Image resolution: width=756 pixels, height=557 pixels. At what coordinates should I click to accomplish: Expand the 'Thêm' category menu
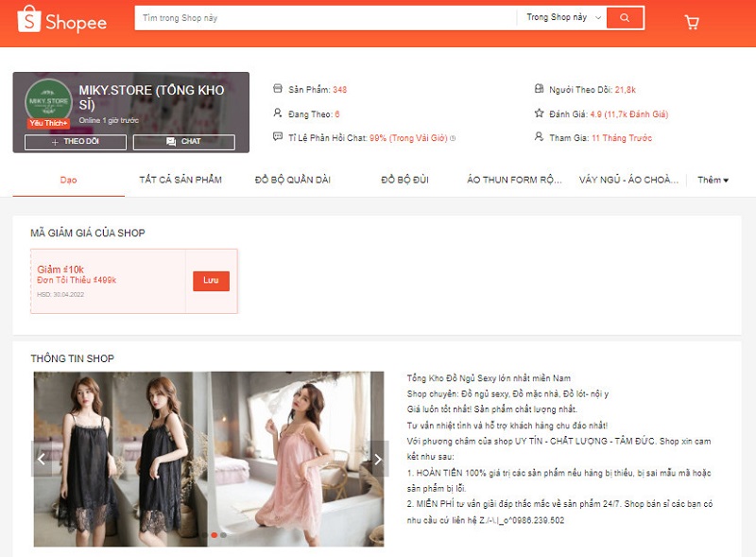coord(713,180)
